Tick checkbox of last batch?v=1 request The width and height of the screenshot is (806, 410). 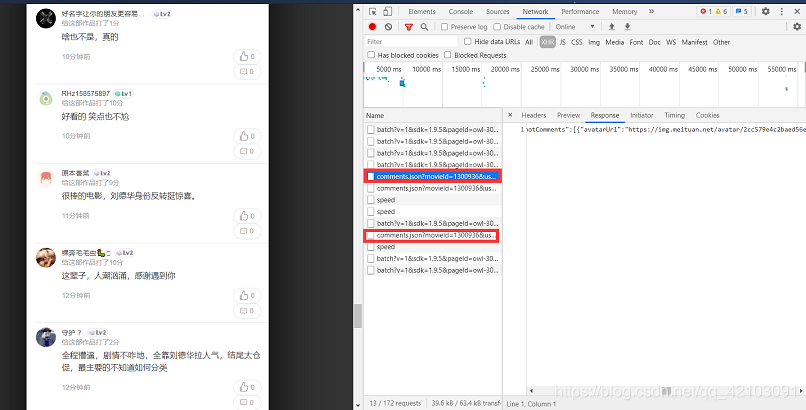371,270
